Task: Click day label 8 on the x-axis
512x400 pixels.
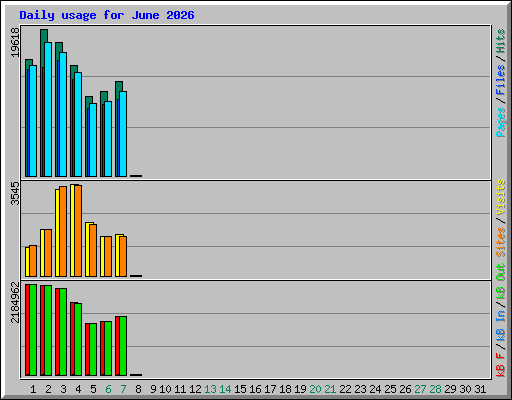Action: coord(138,389)
